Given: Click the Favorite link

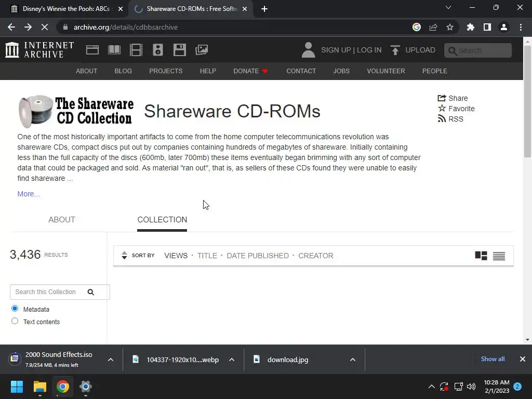Looking at the screenshot, I should pyautogui.click(x=456, y=109).
